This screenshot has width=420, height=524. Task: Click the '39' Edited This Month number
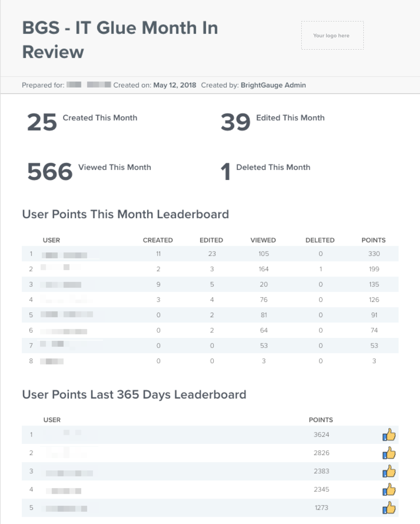(x=236, y=122)
